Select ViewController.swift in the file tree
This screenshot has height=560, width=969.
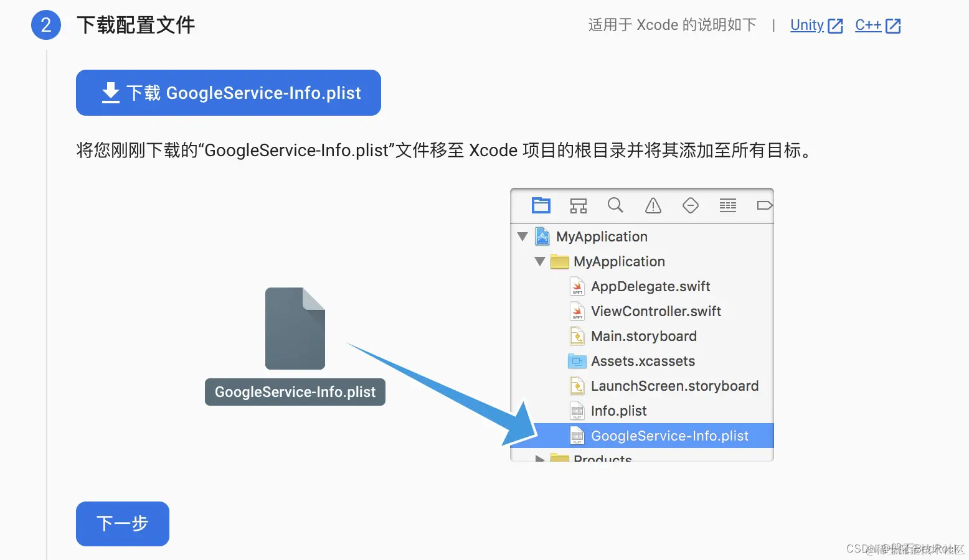tap(642, 311)
